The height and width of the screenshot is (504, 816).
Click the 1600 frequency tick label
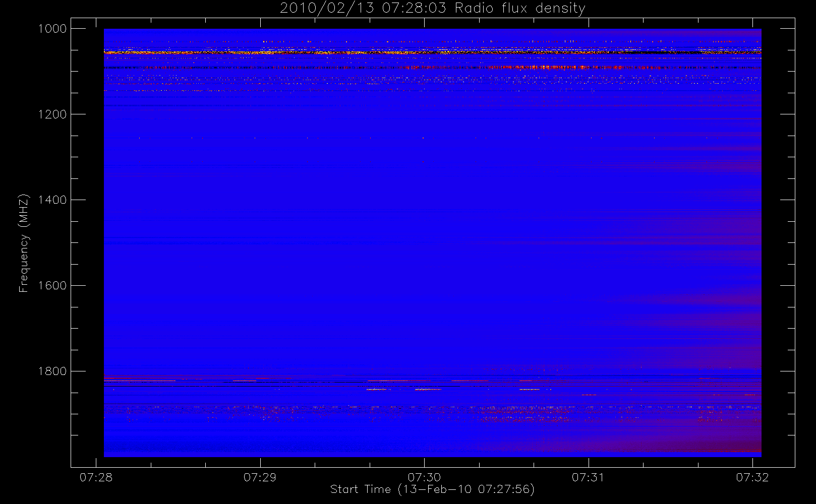coord(53,286)
